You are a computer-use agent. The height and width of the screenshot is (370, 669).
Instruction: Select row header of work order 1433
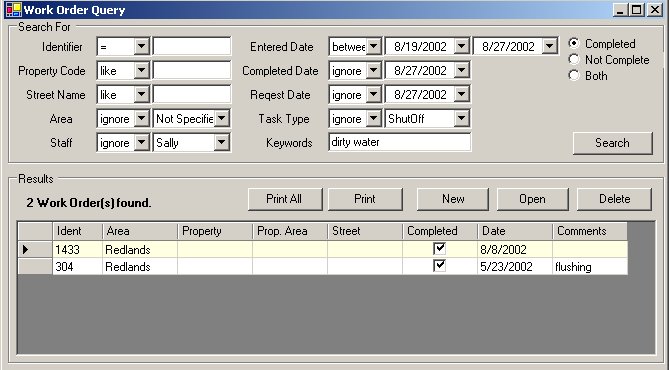click(35, 249)
